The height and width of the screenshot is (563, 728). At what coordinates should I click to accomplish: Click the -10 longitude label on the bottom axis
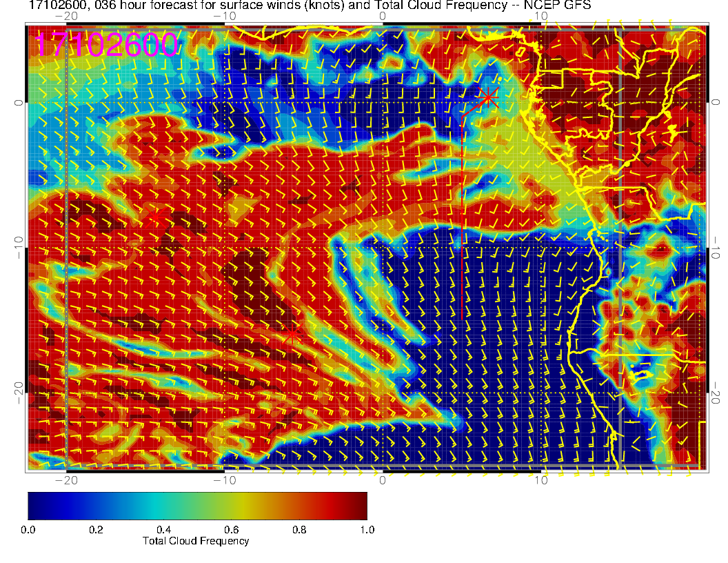pyautogui.click(x=224, y=480)
